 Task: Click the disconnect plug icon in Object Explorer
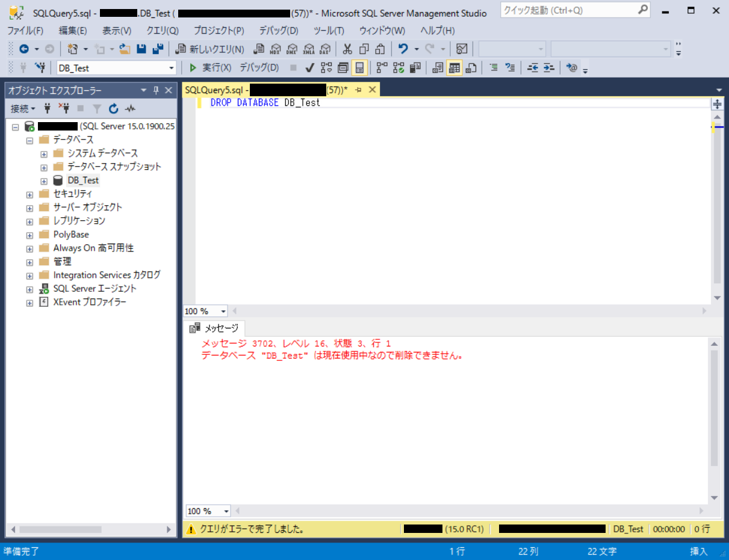click(64, 109)
